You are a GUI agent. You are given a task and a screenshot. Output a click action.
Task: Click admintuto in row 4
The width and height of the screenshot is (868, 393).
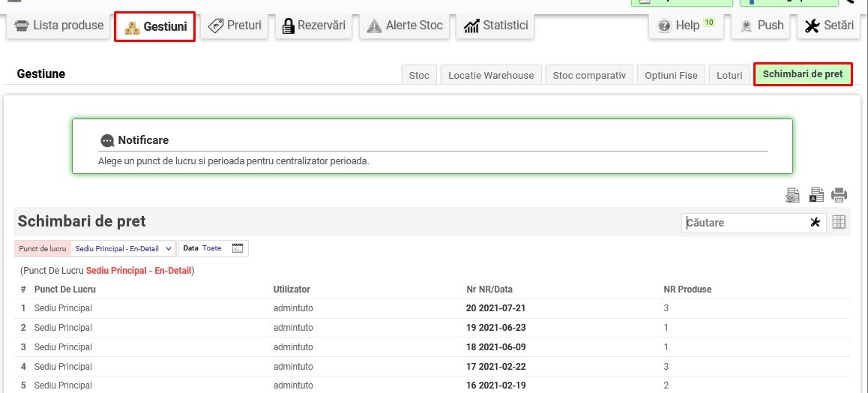293,367
